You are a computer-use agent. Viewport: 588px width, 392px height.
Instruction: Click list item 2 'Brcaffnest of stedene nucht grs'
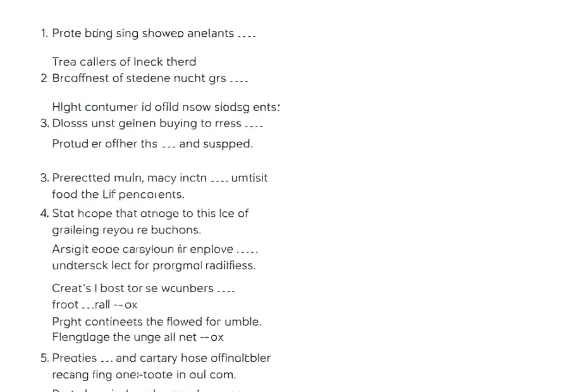[x=144, y=78]
